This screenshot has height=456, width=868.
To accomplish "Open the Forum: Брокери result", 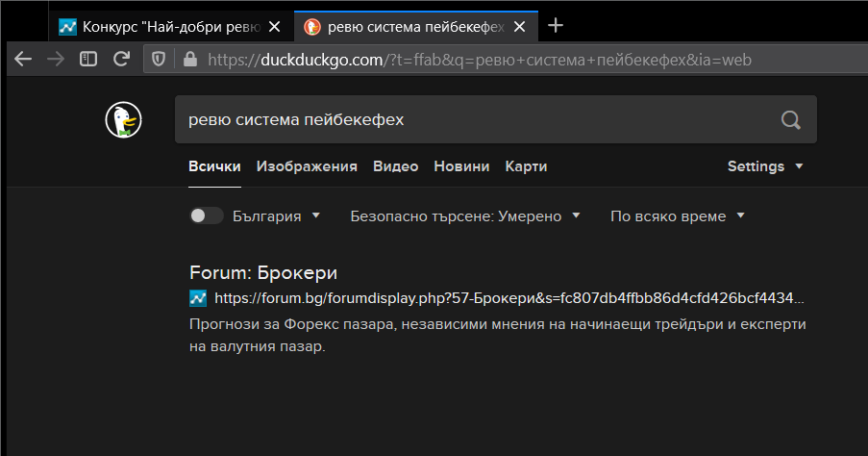I will 263,272.
